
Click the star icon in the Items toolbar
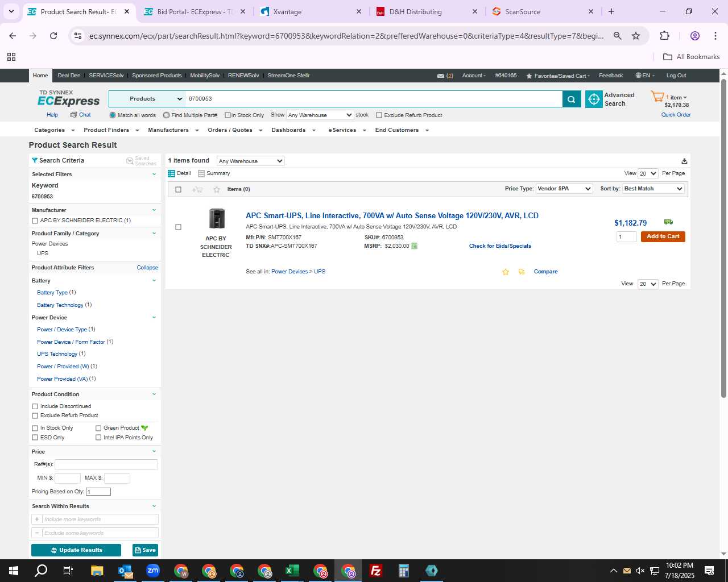coord(216,189)
